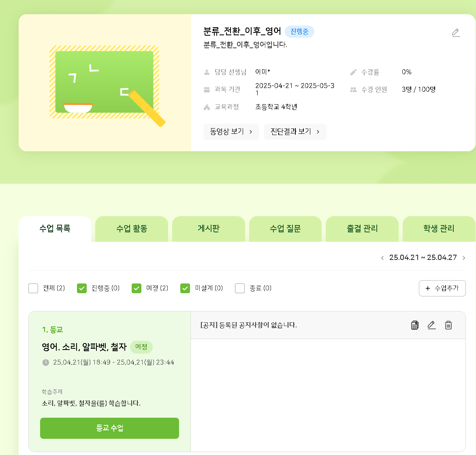476x455 pixels.
Task: Uncheck the 미설계 (0) filter
Action: 185,288
